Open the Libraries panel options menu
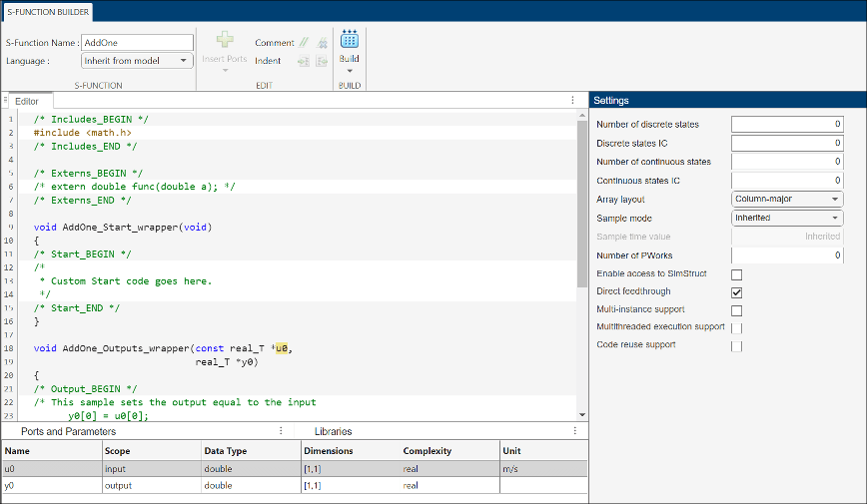The width and height of the screenshot is (867, 504). [x=575, y=430]
